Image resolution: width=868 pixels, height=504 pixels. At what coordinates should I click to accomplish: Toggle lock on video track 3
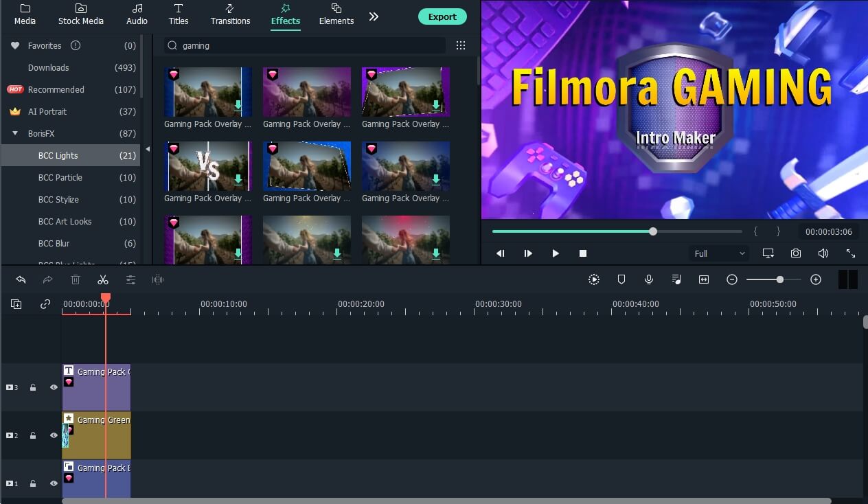point(33,387)
